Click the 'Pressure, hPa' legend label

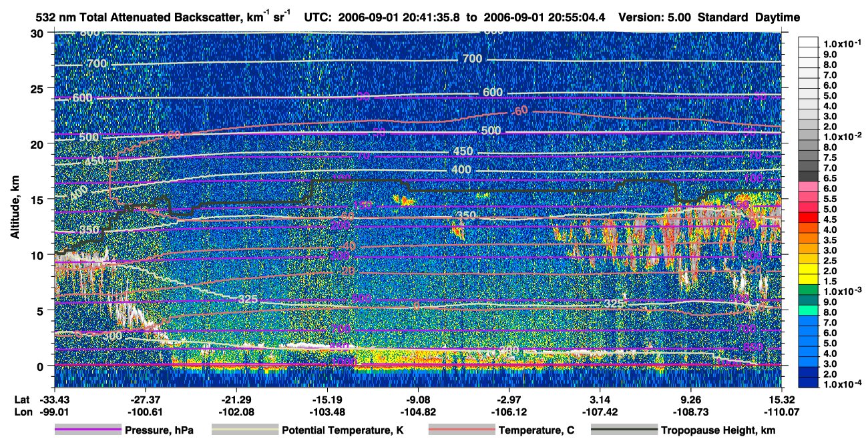[159, 430]
